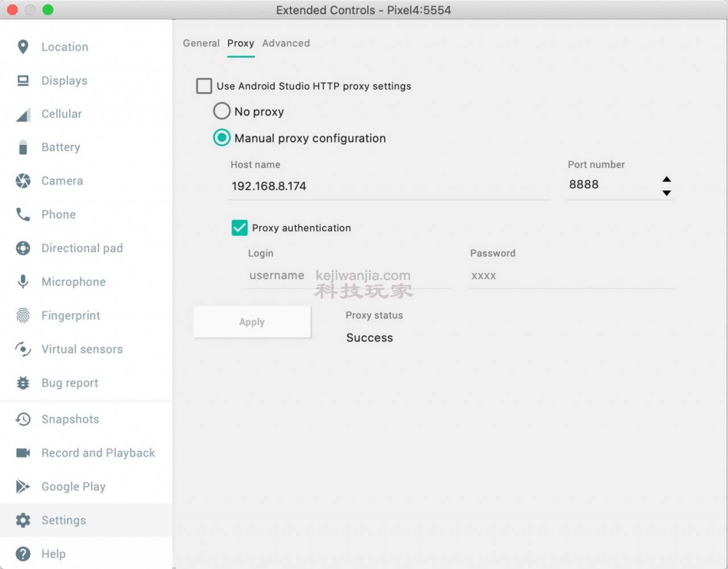Open the Bug report section label
This screenshot has height=569, width=728.
pyautogui.click(x=69, y=383)
